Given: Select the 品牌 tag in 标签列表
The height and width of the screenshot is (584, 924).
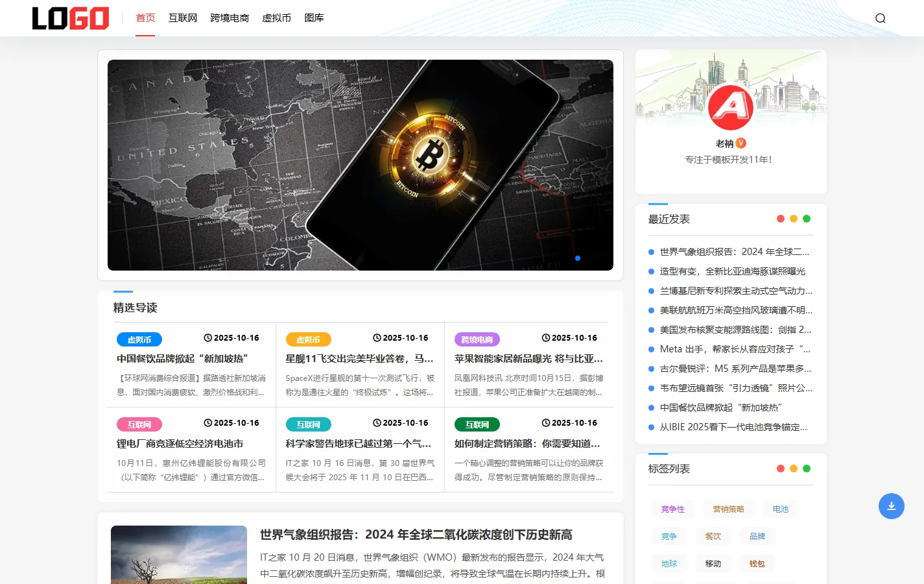Looking at the screenshot, I should (757, 537).
